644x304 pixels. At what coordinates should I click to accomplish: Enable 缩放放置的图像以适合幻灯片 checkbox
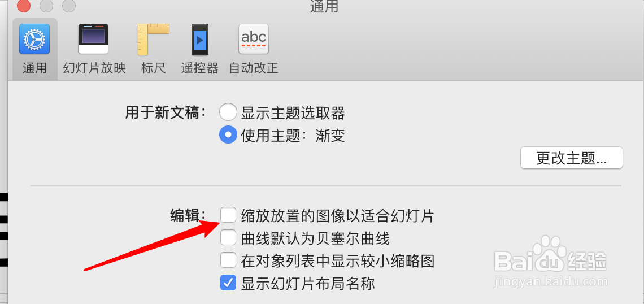[x=228, y=215]
